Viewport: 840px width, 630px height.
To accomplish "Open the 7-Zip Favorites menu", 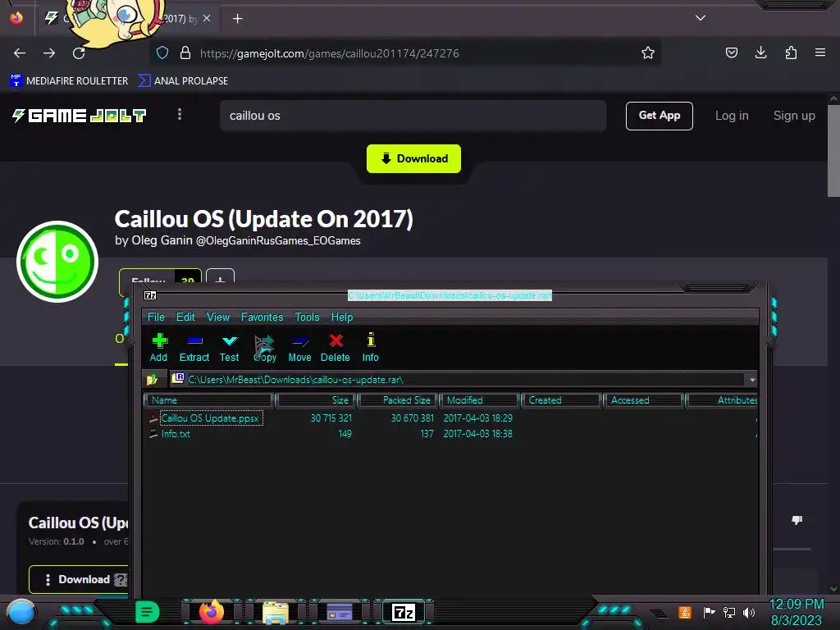I will click(x=262, y=317).
